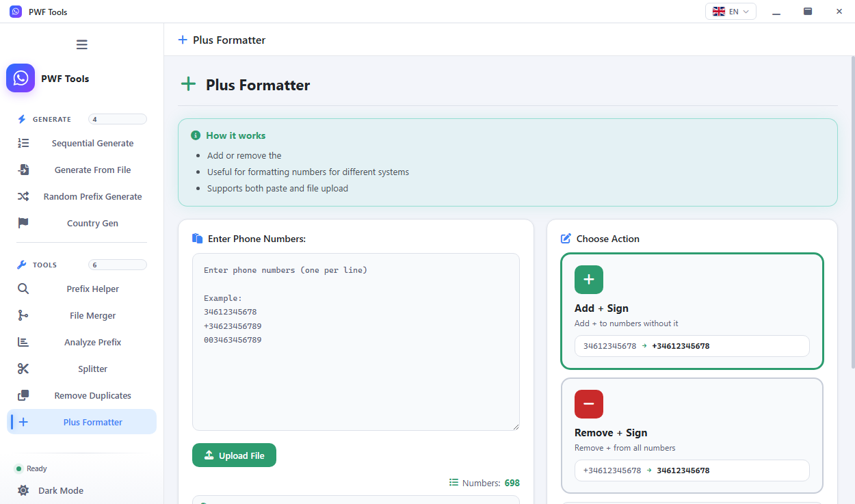Click the Ready status text
This screenshot has height=504, width=855.
coord(37,468)
